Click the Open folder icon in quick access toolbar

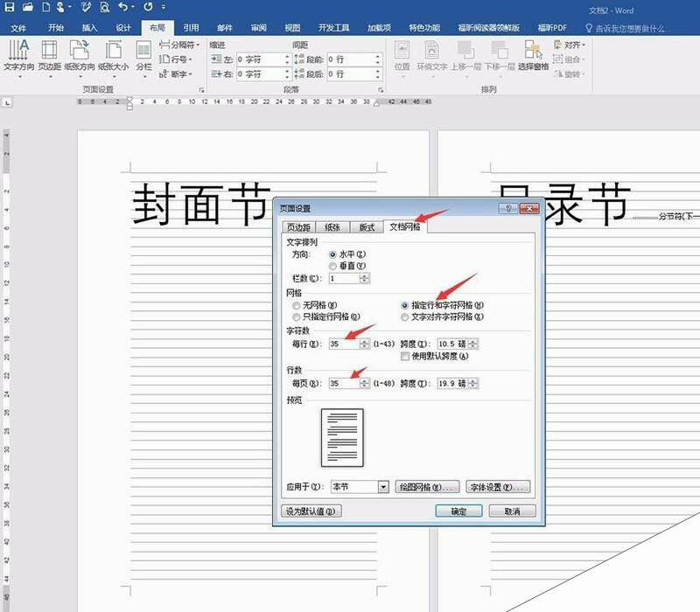pyautogui.click(x=28, y=7)
